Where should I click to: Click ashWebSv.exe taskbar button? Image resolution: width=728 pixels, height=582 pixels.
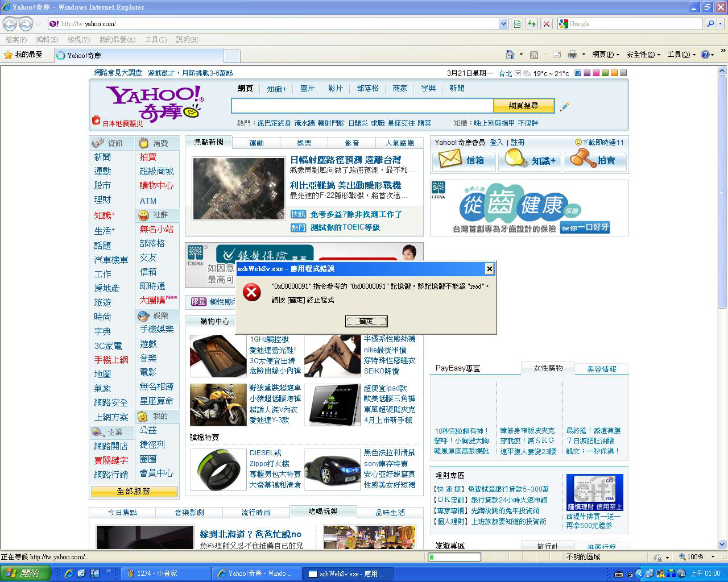347,573
